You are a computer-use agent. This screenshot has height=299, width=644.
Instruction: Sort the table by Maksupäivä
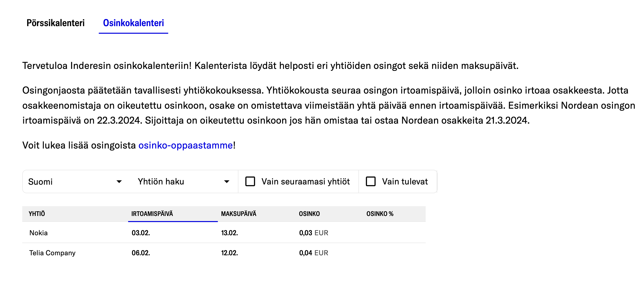click(238, 214)
